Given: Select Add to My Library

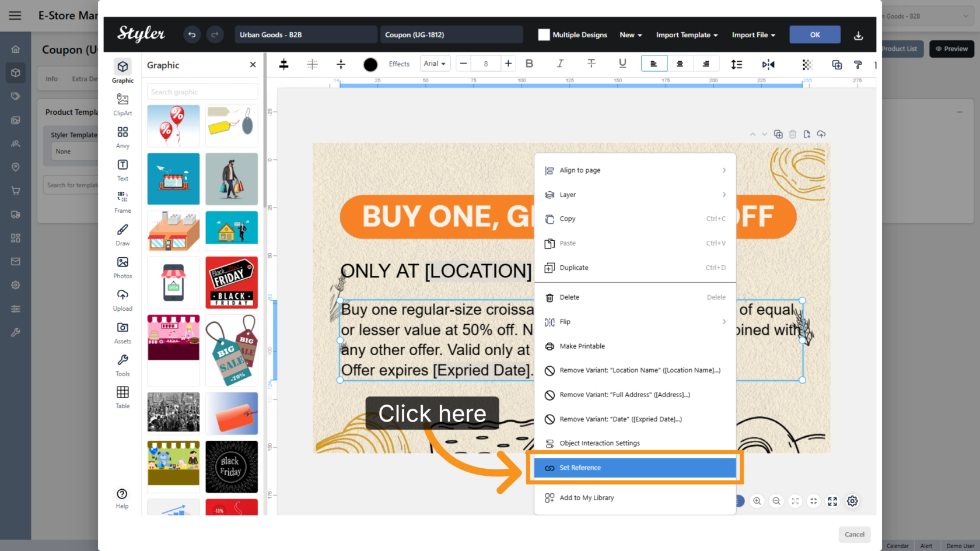Looking at the screenshot, I should (635, 498).
